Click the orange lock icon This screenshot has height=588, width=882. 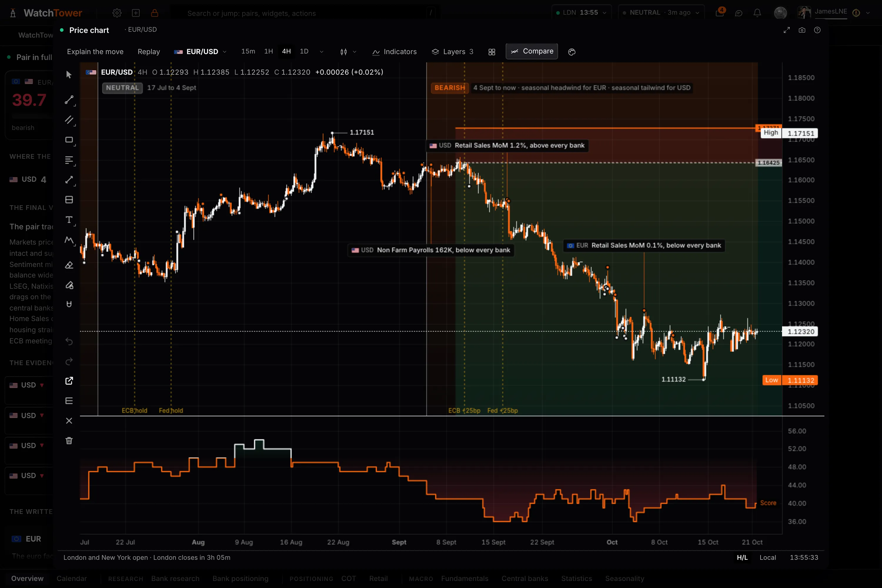155,13
